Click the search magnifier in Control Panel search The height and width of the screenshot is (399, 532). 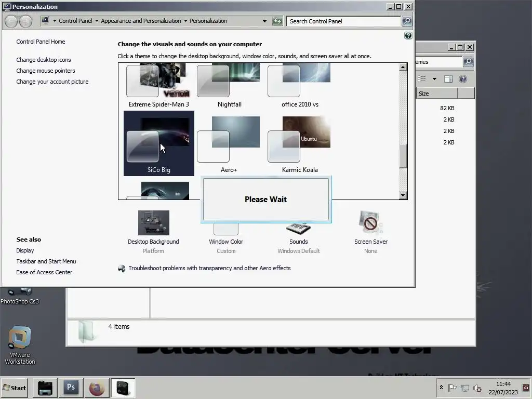(x=406, y=21)
